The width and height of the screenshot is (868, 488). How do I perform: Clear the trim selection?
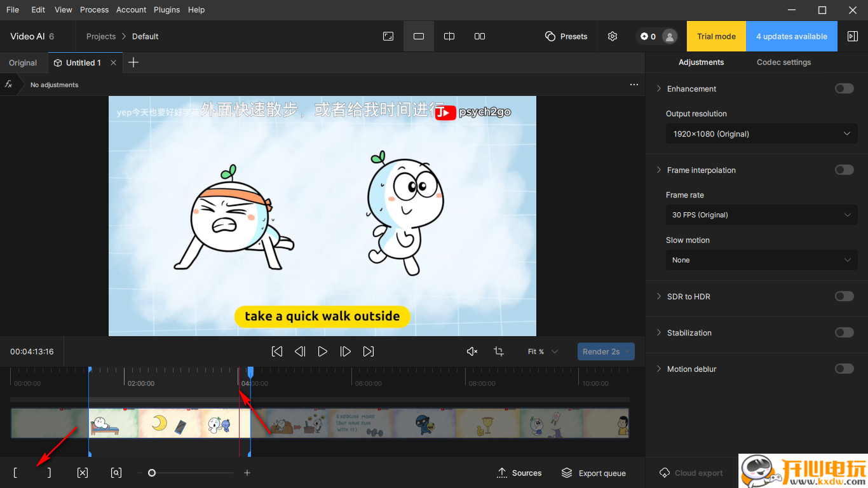[83, 473]
